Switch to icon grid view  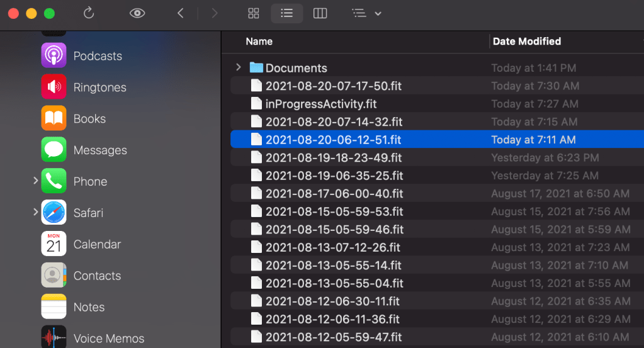tap(254, 13)
